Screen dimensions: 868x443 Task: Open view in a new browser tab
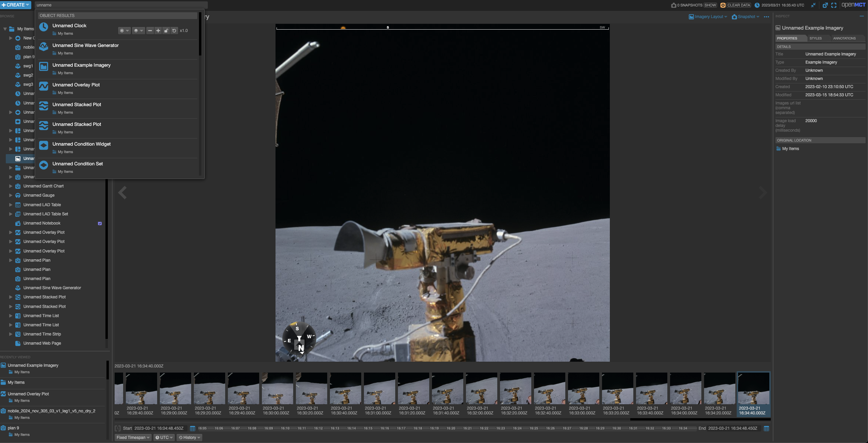coord(825,5)
